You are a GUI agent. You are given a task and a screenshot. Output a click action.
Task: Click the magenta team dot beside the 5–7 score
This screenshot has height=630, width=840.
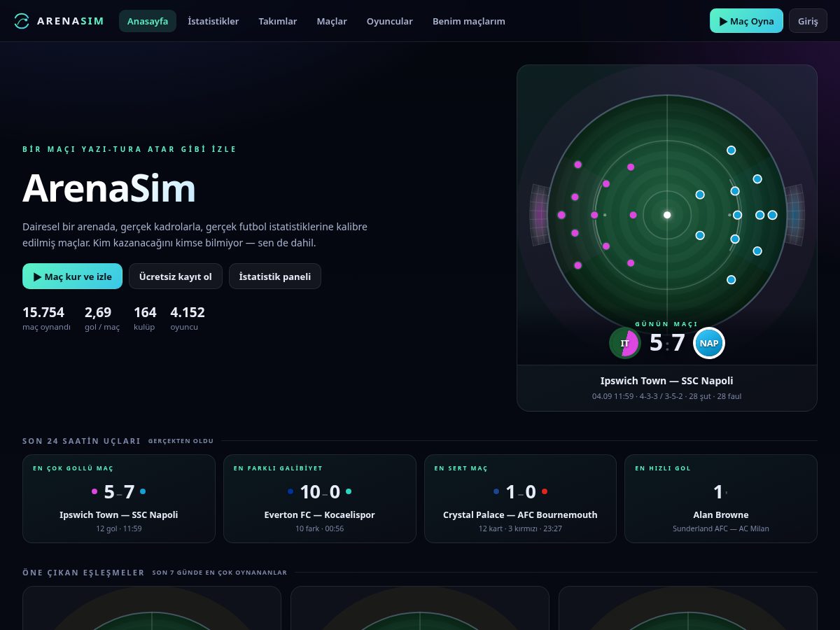[x=95, y=491]
